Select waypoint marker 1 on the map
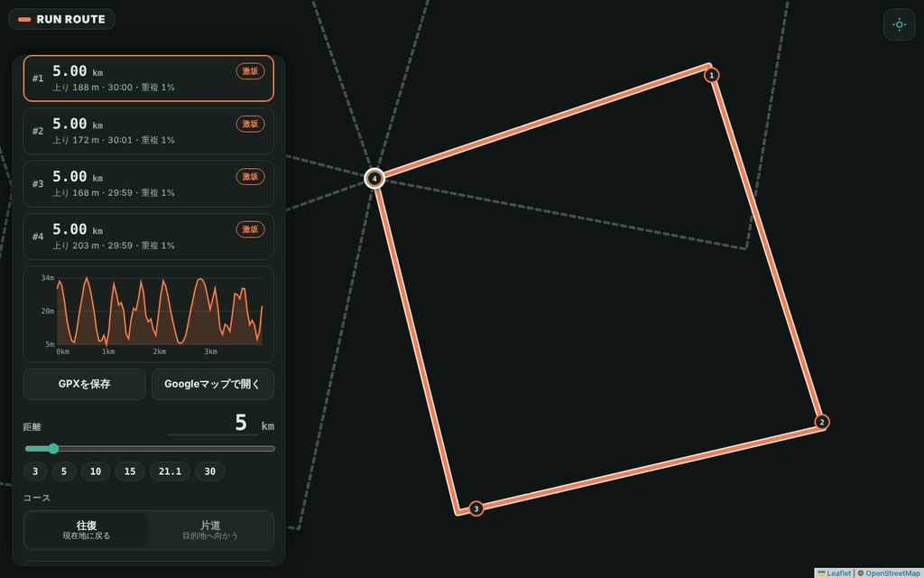The width and height of the screenshot is (924, 578). pyautogui.click(x=711, y=76)
